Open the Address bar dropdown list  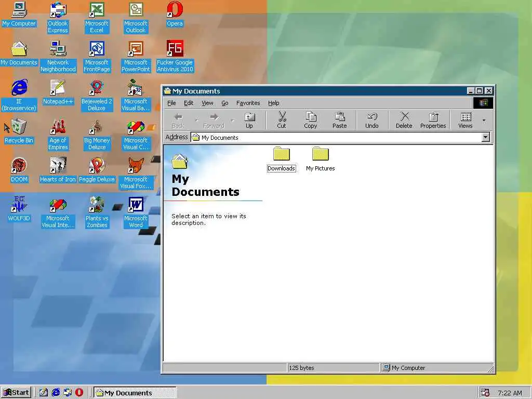point(486,137)
